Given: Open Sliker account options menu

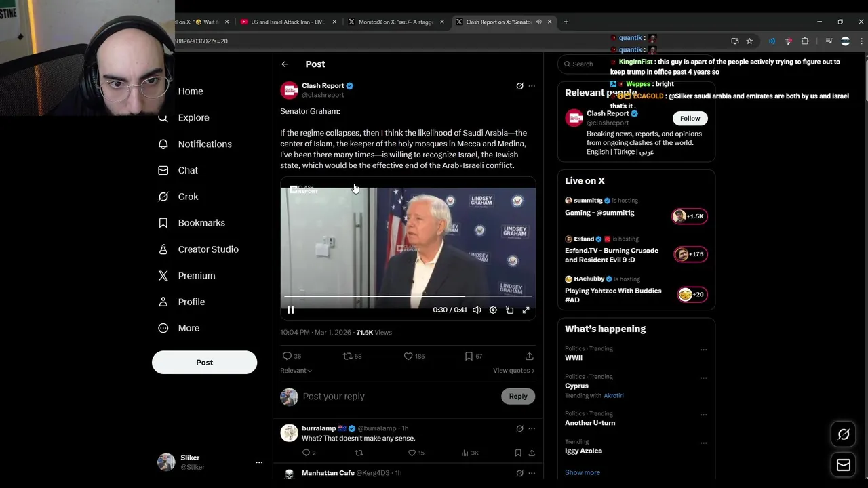Looking at the screenshot, I should [258, 462].
